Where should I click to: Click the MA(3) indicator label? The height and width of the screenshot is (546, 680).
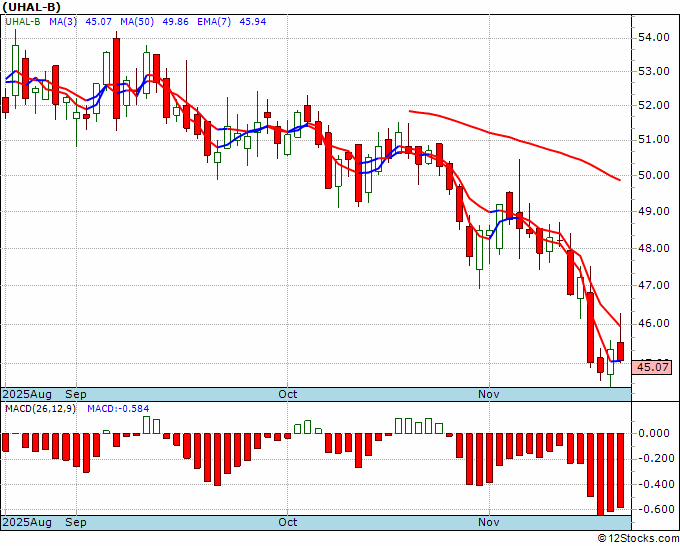(x=63, y=22)
